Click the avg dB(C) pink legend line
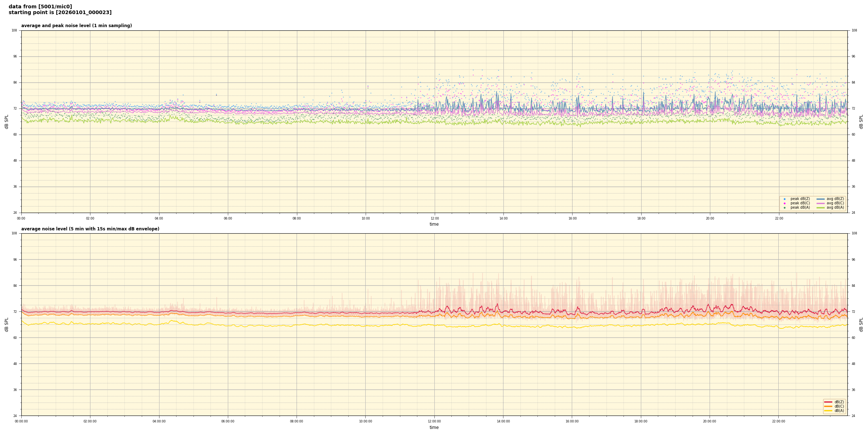The width and height of the screenshot is (868, 434). pyautogui.click(x=821, y=203)
